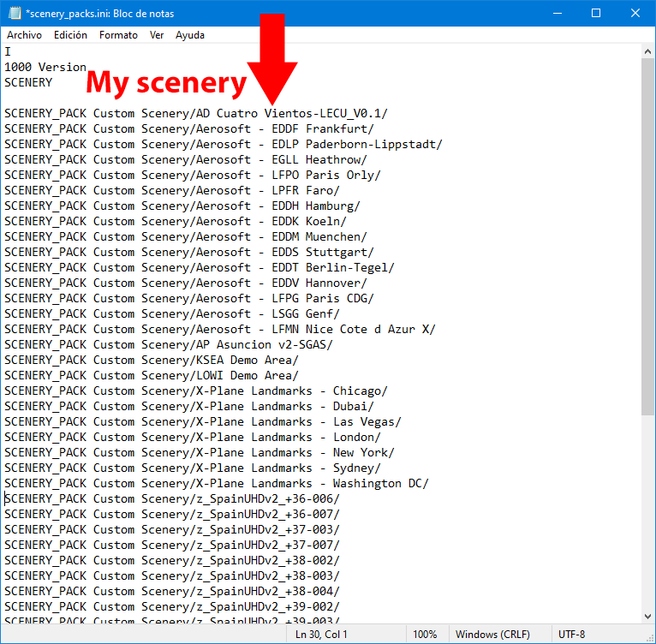656x644 pixels.
Task: Click the z_SpainUHDv2_+38-004 line
Action: coord(172,592)
